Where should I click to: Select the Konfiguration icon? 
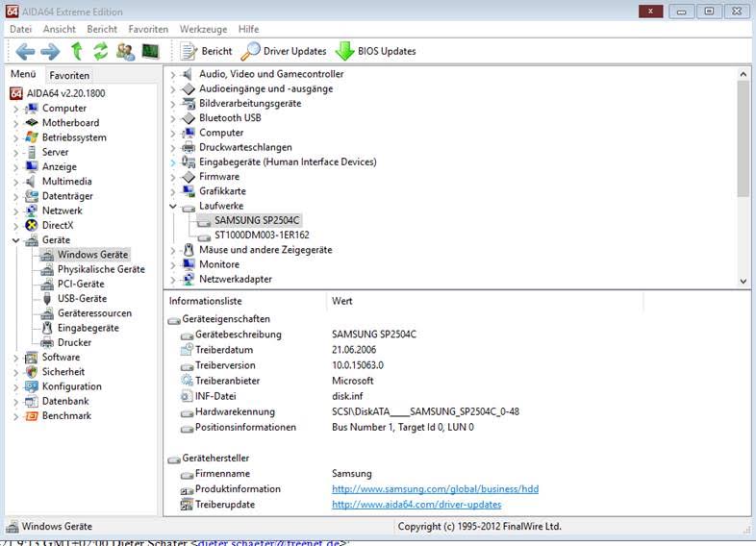32,386
